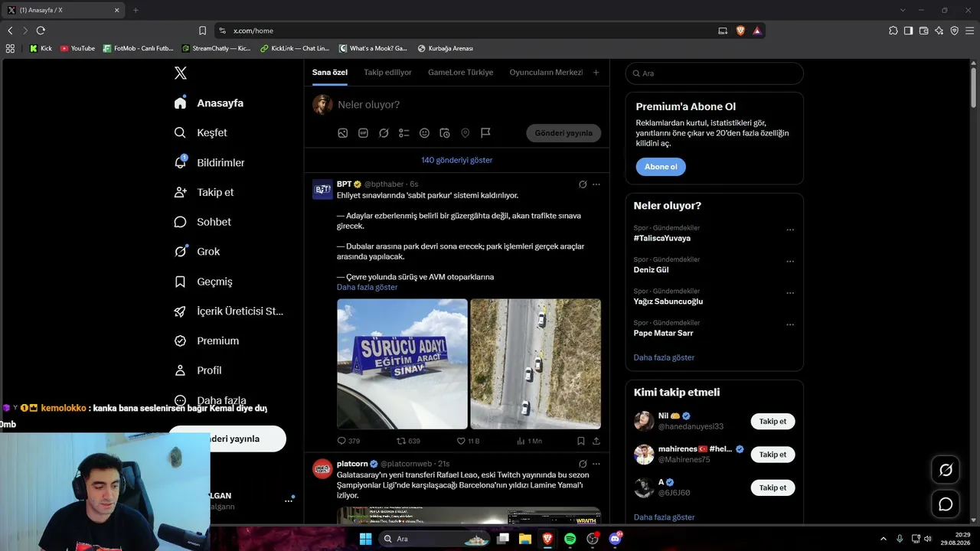The height and width of the screenshot is (551, 980).
Task: Open more options on platcorn post
Action: (596, 464)
